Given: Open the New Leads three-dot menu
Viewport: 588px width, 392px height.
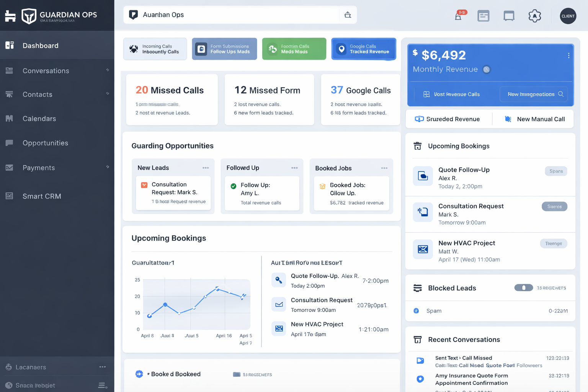Looking at the screenshot, I should tap(206, 168).
